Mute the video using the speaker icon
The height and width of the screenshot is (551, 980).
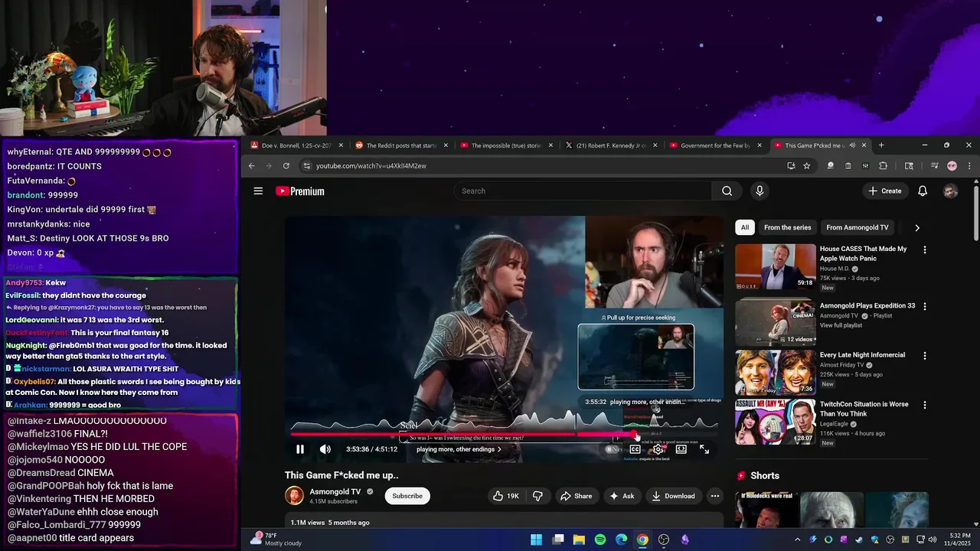[x=325, y=449]
